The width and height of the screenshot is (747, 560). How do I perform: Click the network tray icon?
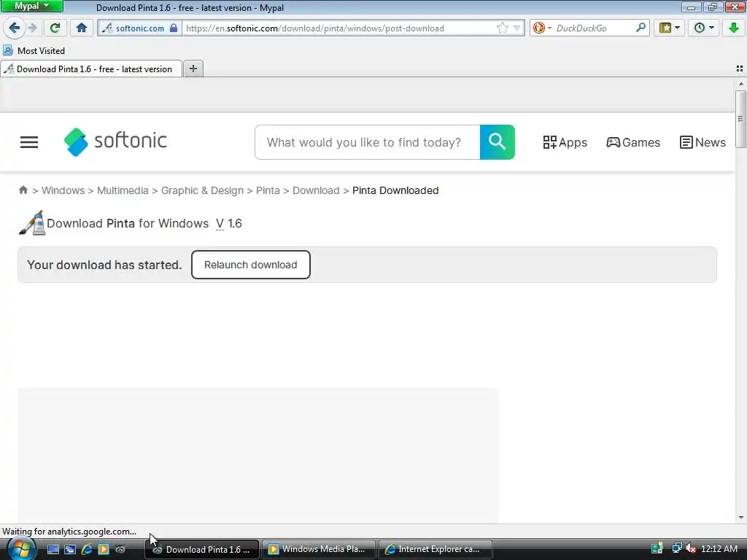676,548
